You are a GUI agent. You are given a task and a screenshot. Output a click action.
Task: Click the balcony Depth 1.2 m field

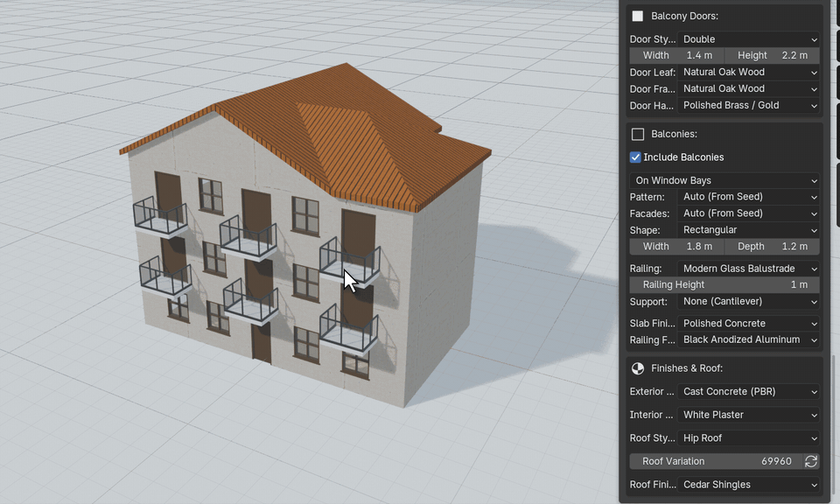tap(772, 247)
